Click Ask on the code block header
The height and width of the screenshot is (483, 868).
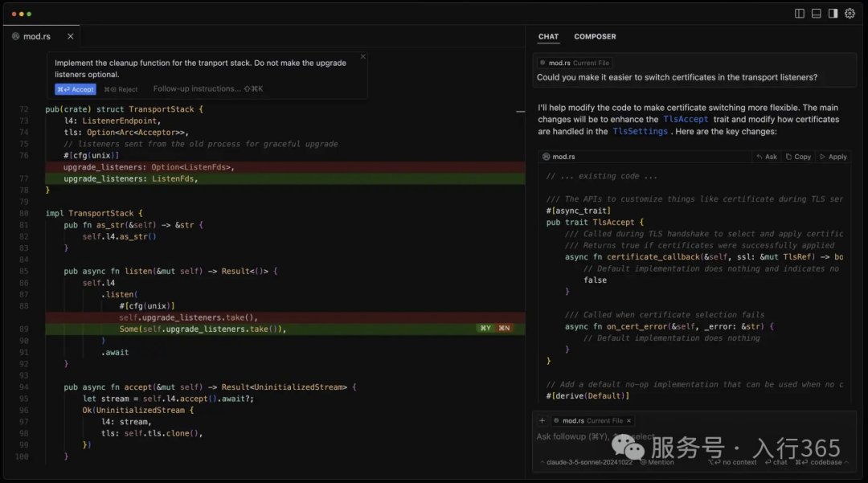(767, 157)
